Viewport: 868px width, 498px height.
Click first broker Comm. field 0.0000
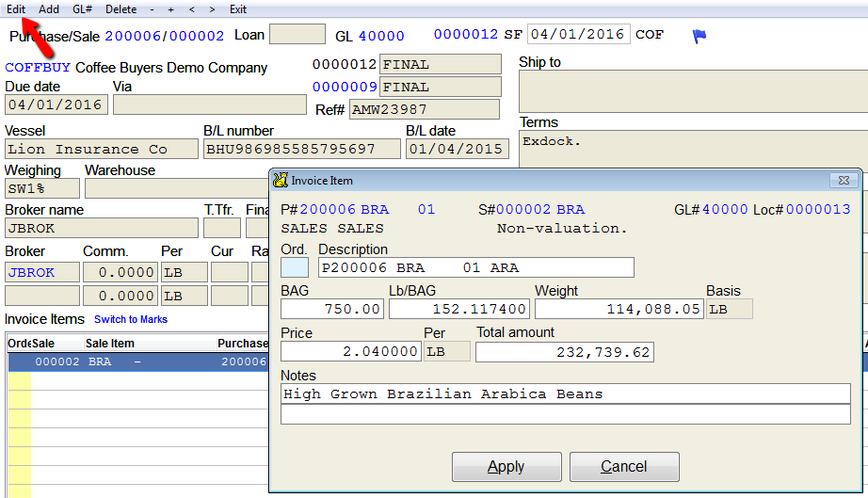coord(121,272)
